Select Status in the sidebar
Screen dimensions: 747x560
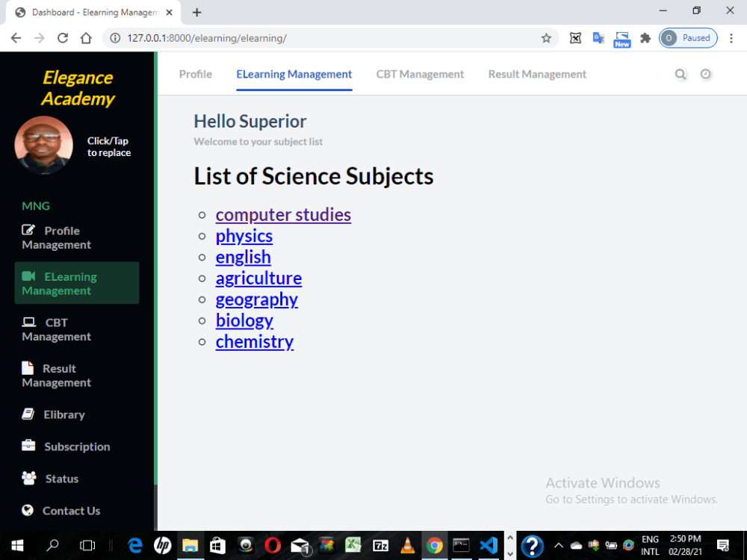coord(61,478)
